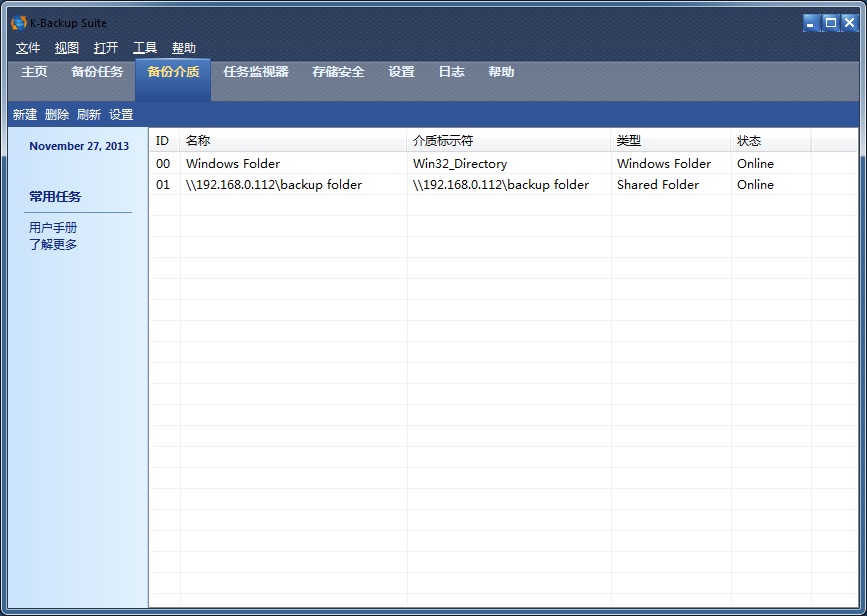Screen dimensions: 867x616
Task: Open the 文件 menu
Action: tap(28, 48)
